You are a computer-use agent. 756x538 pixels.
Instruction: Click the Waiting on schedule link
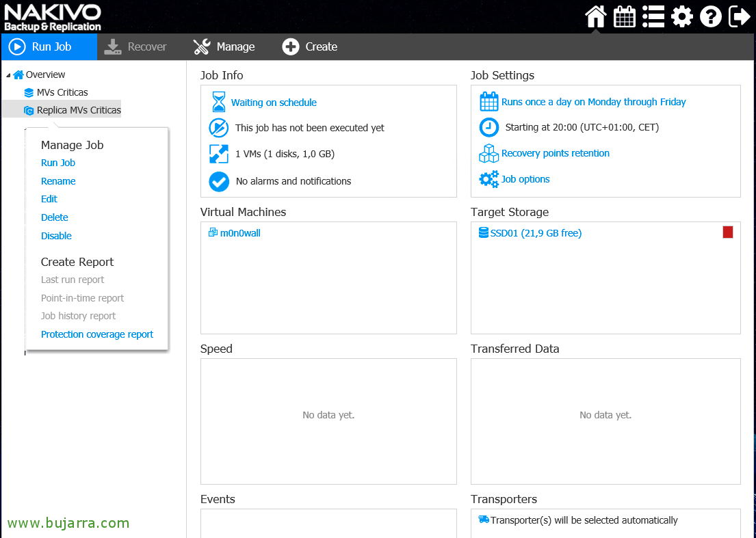pos(274,103)
